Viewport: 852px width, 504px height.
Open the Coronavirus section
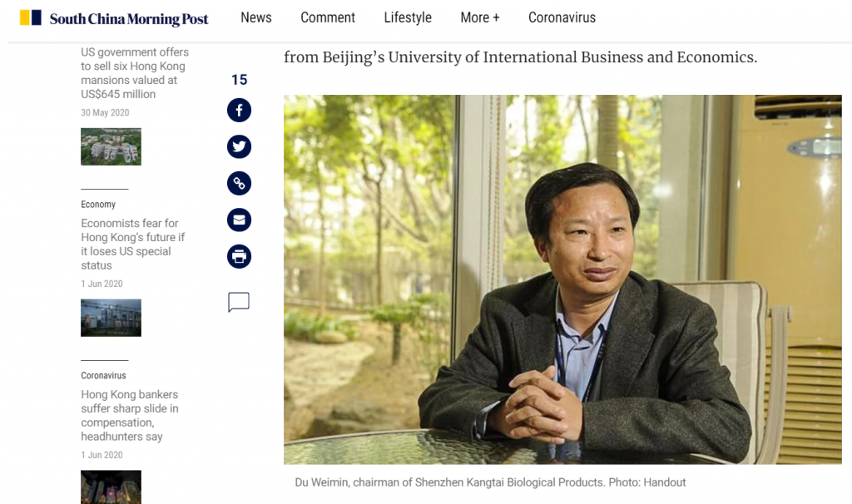coord(562,17)
